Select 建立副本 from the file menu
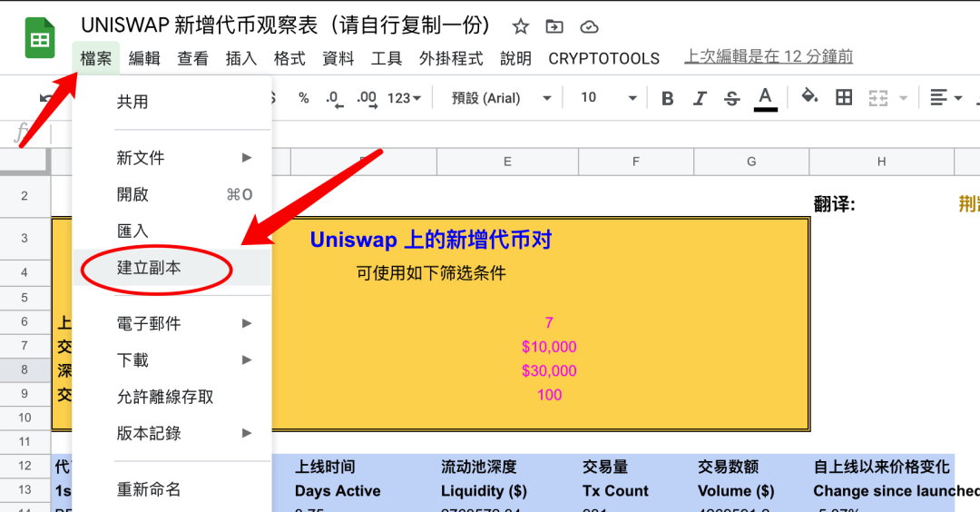The image size is (980, 512). 149,268
